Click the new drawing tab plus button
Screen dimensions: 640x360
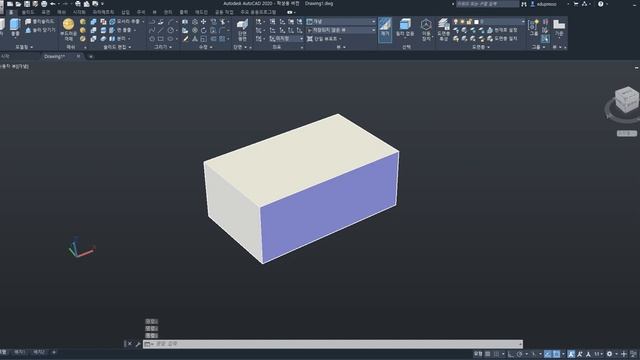click(x=91, y=56)
